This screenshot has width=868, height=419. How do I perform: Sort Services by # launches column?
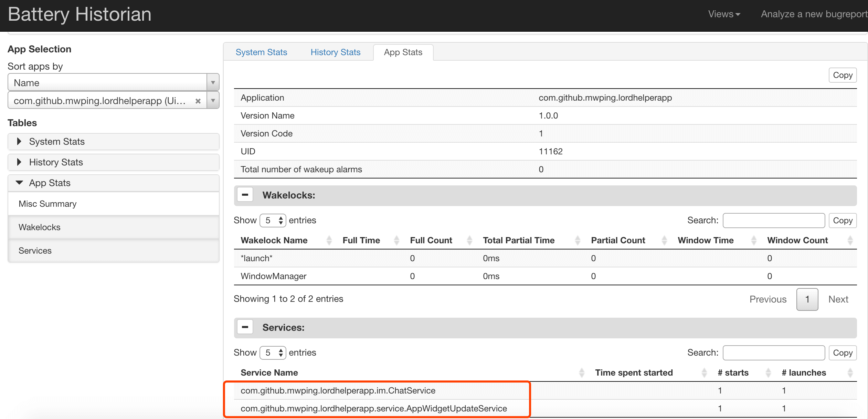pos(803,372)
